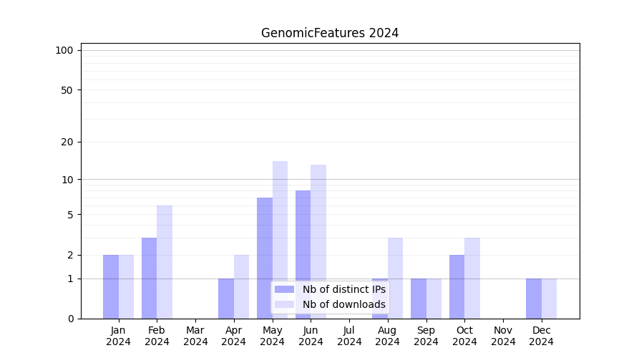The image size is (644, 358).
Task: Click the Feb 2024 downloads bar
Action: coord(165,262)
